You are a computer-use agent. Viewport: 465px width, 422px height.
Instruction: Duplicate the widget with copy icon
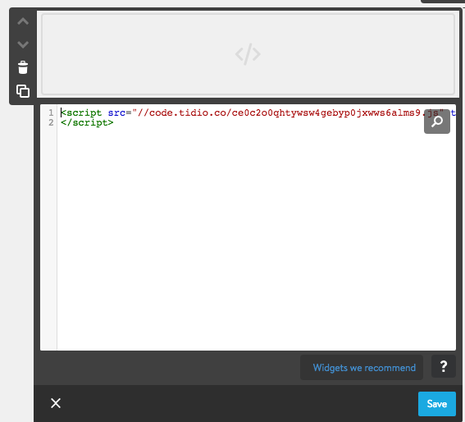click(x=23, y=91)
